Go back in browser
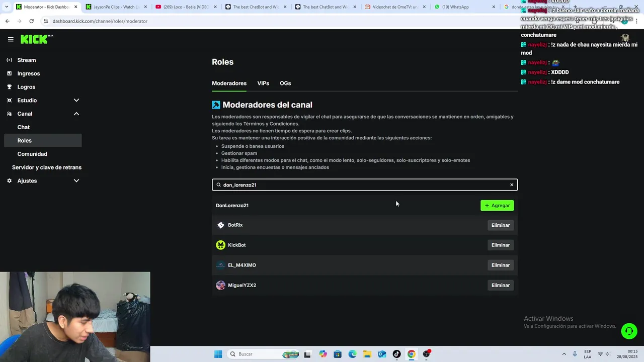This screenshot has height=362, width=644. click(7, 21)
